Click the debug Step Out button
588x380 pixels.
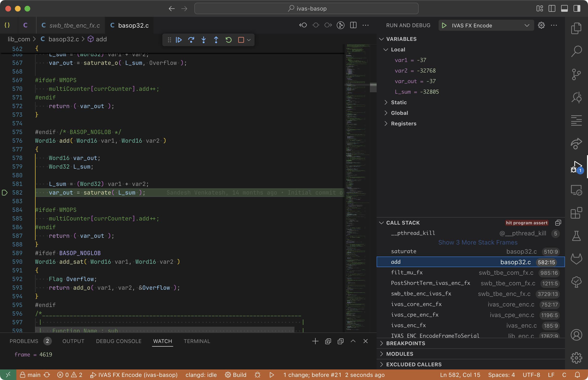pyautogui.click(x=216, y=40)
